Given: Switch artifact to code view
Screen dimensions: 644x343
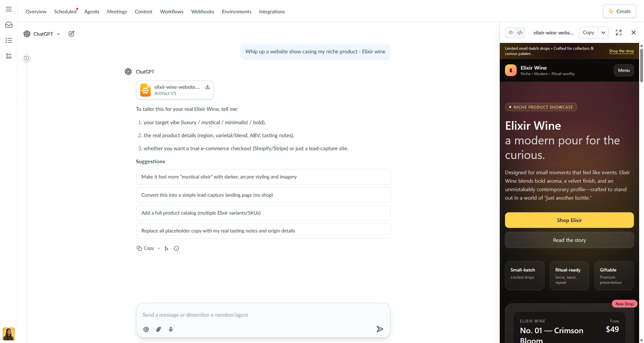Looking at the screenshot, I should click(520, 33).
